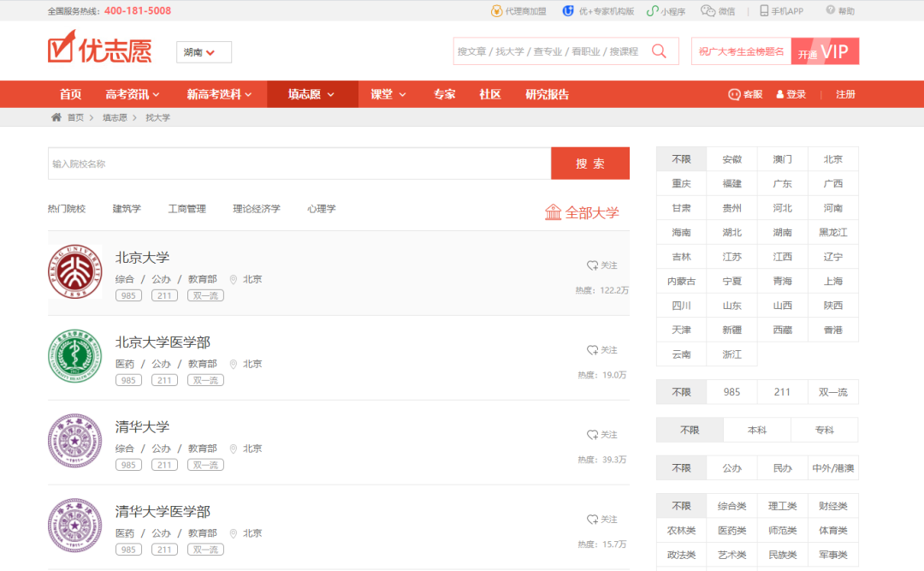
Task: Follow 北京大学医学部 via 关注 heart icon
Action: [592, 350]
